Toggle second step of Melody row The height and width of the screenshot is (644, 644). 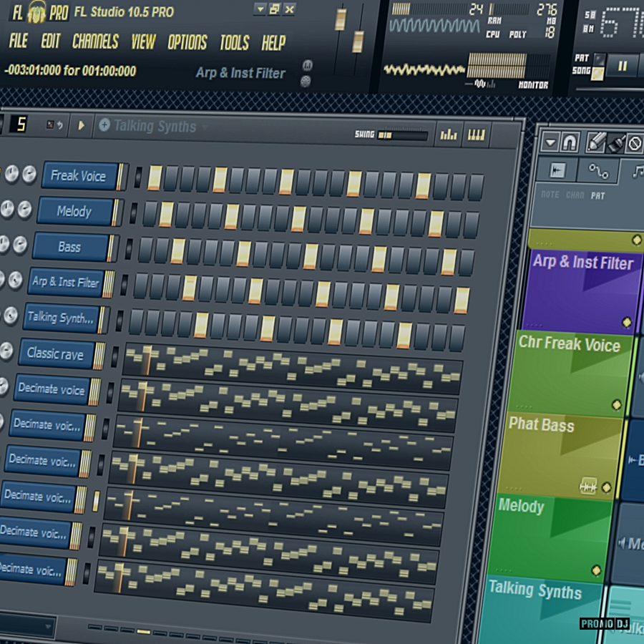[x=166, y=214]
